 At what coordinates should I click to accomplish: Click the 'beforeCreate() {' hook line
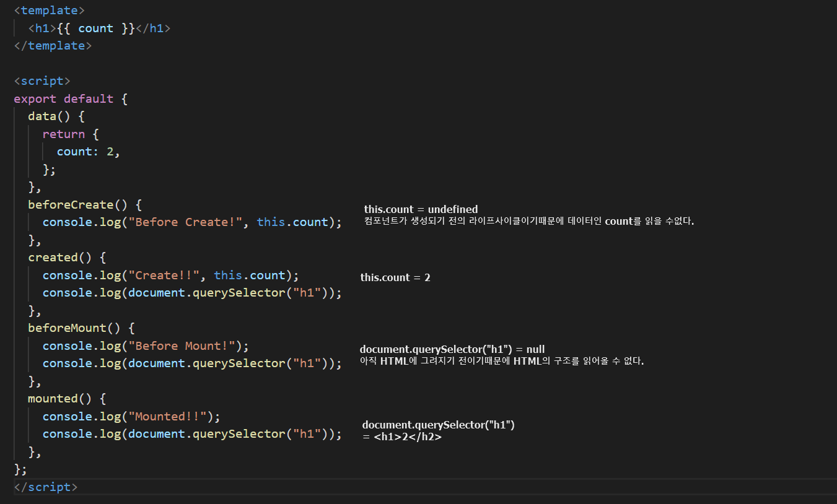tap(85, 204)
